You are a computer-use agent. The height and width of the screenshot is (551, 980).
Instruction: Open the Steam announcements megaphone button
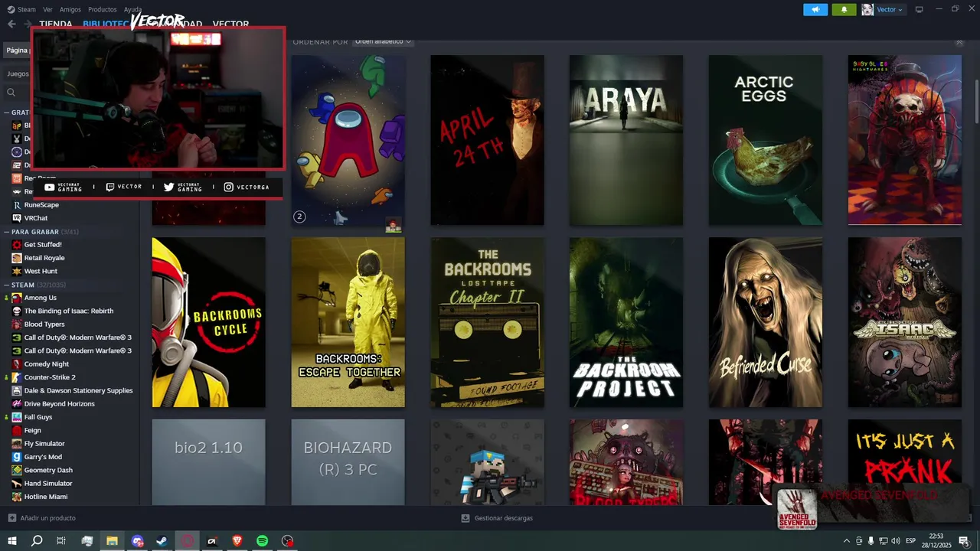815,9
